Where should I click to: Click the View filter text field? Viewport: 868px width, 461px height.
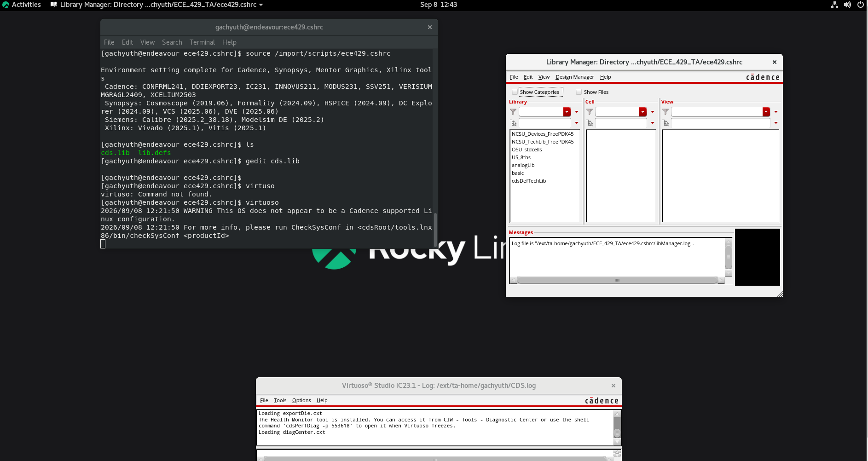pyautogui.click(x=717, y=112)
